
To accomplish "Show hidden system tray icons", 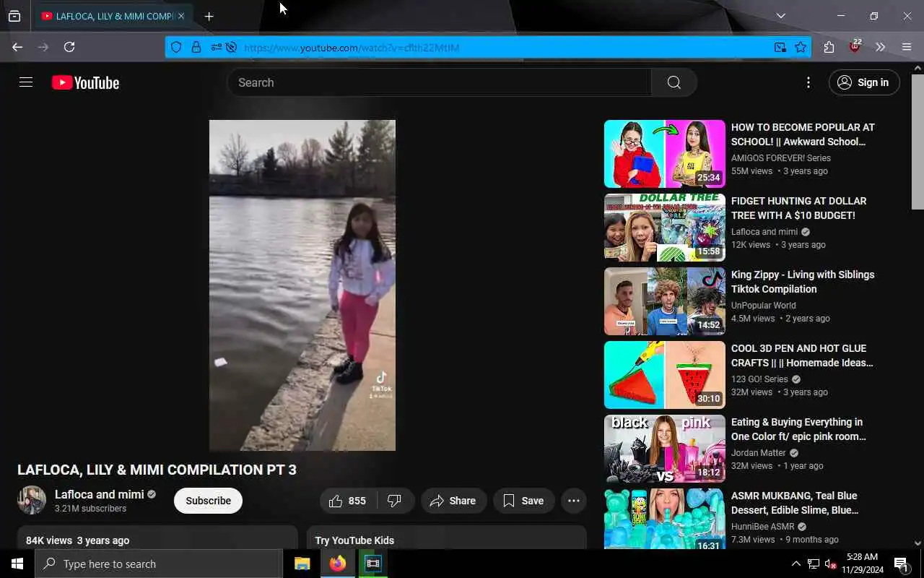I will point(796,564).
